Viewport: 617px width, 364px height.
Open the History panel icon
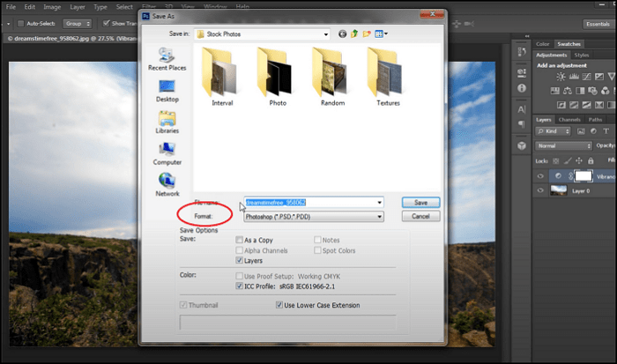pos(522,51)
